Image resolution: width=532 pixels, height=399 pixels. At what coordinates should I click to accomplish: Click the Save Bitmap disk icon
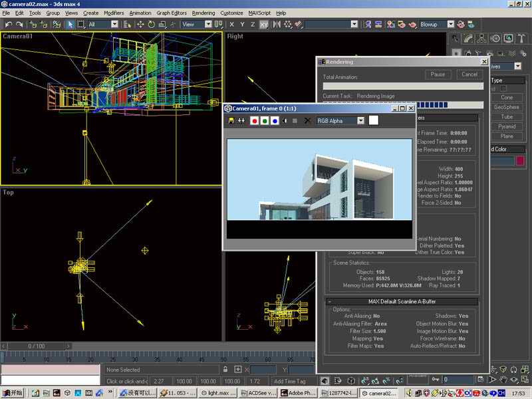[x=231, y=121]
